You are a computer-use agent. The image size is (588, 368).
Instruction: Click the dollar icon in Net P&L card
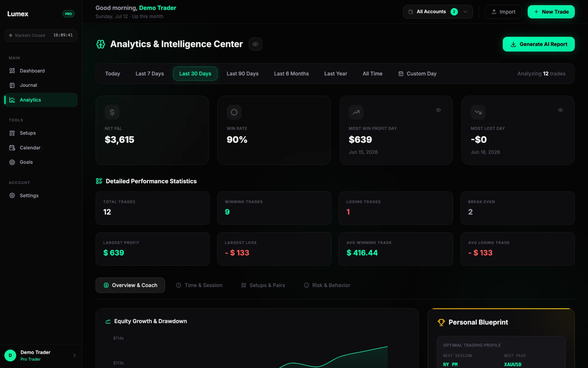point(112,112)
